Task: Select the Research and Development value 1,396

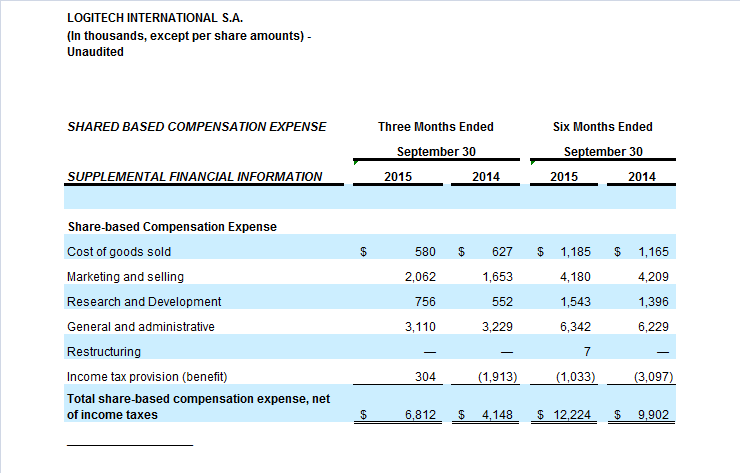Action: [654, 302]
